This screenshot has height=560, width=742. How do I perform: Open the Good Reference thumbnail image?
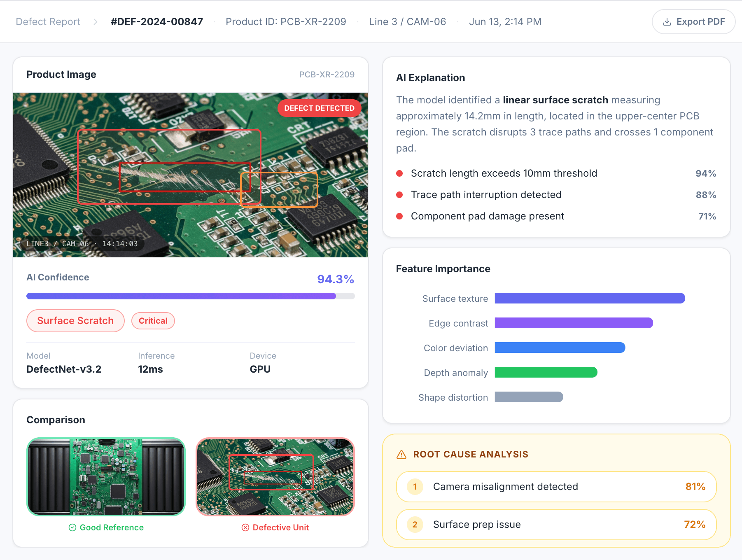coord(106,477)
